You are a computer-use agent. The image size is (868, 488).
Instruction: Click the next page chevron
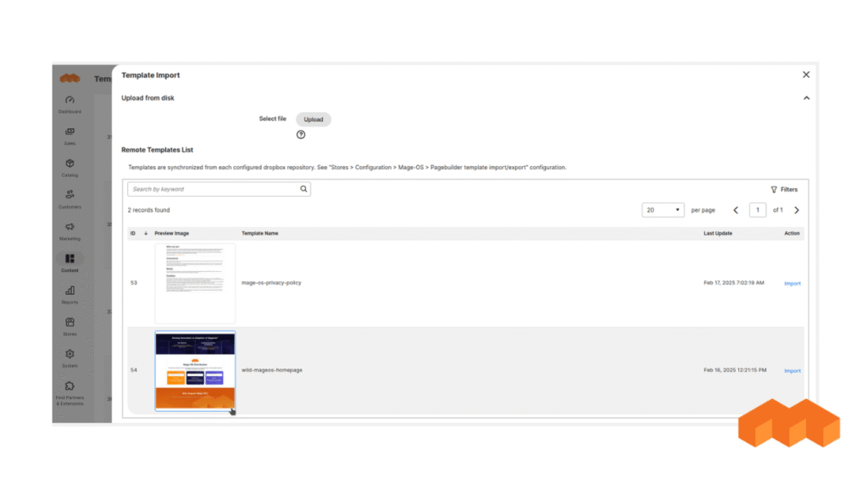(x=796, y=209)
